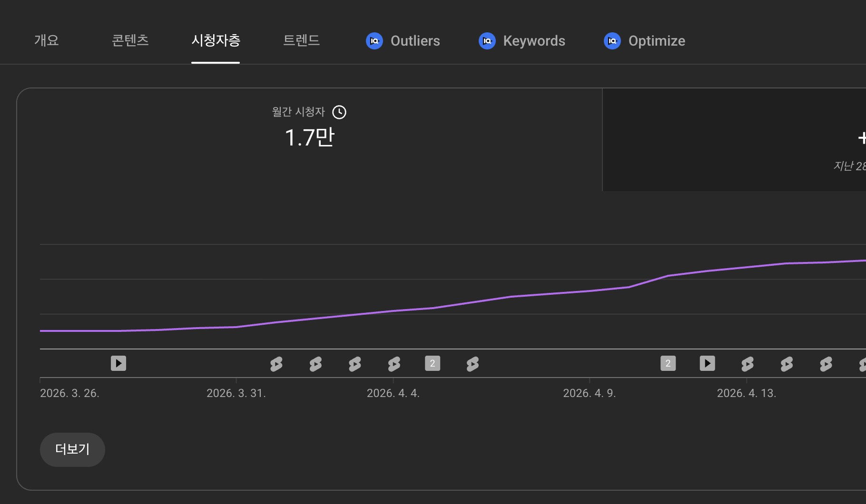This screenshot has width=866, height=504.
Task: Click the clock icon beside 월간 시청자
Action: click(x=339, y=112)
